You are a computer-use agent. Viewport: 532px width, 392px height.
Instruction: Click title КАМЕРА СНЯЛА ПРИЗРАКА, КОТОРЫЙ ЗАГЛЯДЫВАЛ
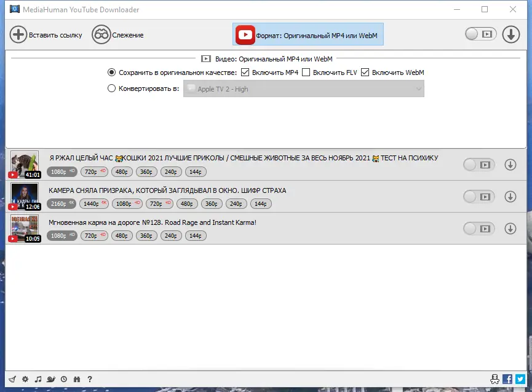(x=167, y=190)
